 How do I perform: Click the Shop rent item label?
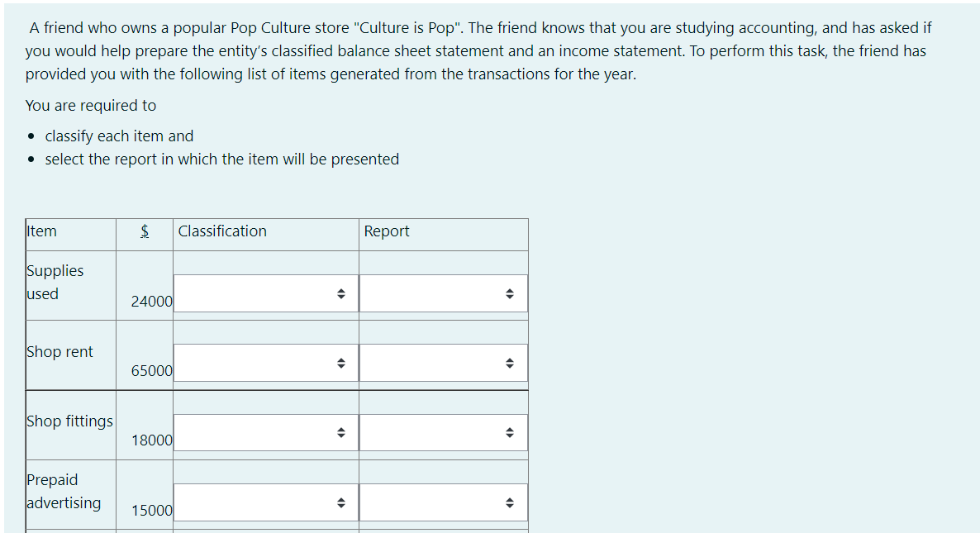point(59,352)
